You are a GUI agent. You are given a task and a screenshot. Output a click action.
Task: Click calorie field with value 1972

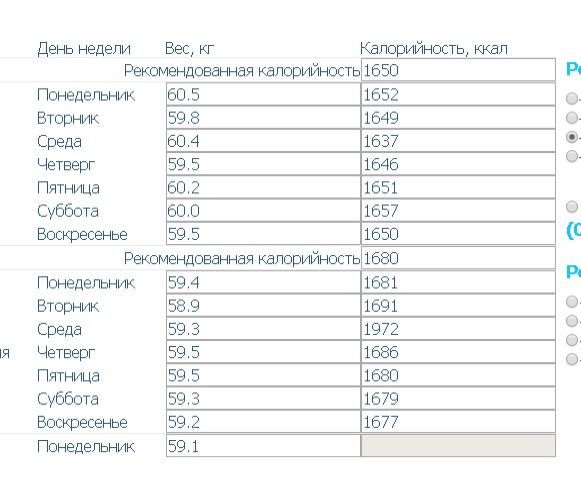point(458,329)
